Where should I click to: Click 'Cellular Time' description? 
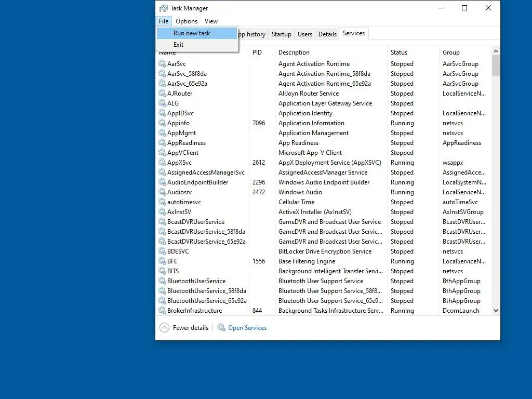[x=296, y=202]
